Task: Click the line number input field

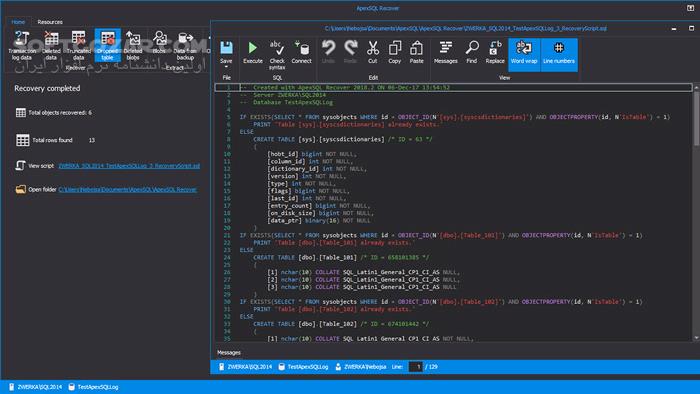Action: pyautogui.click(x=415, y=367)
